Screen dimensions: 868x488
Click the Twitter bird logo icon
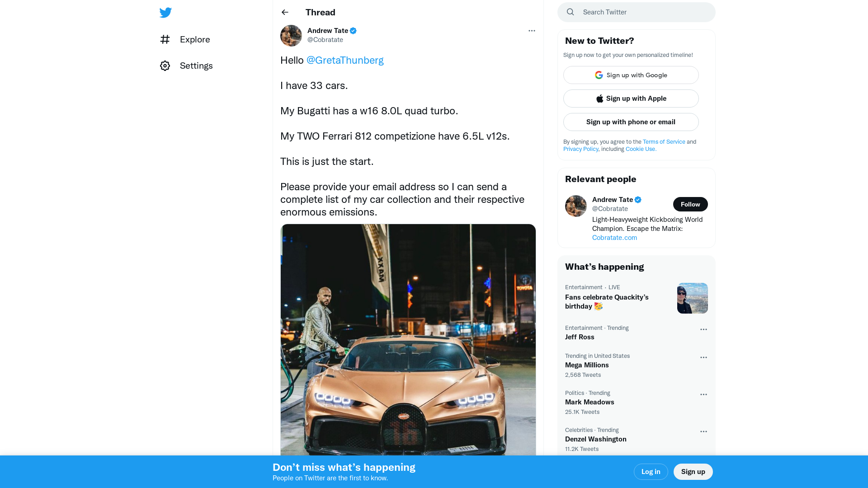click(x=166, y=13)
